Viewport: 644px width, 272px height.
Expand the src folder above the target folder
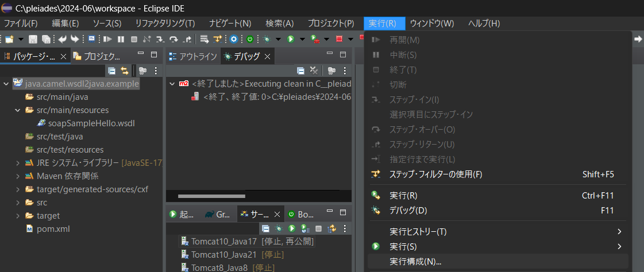(x=18, y=203)
